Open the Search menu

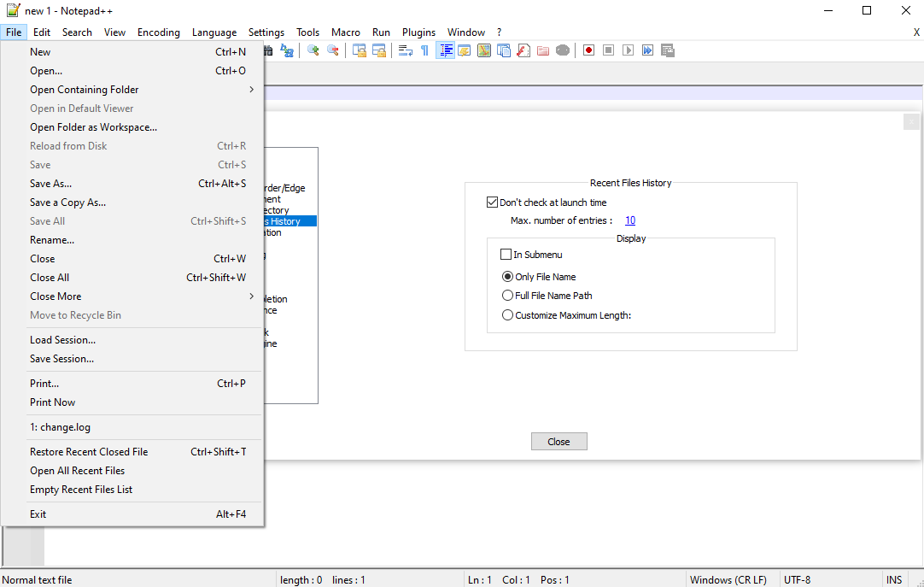tap(77, 32)
